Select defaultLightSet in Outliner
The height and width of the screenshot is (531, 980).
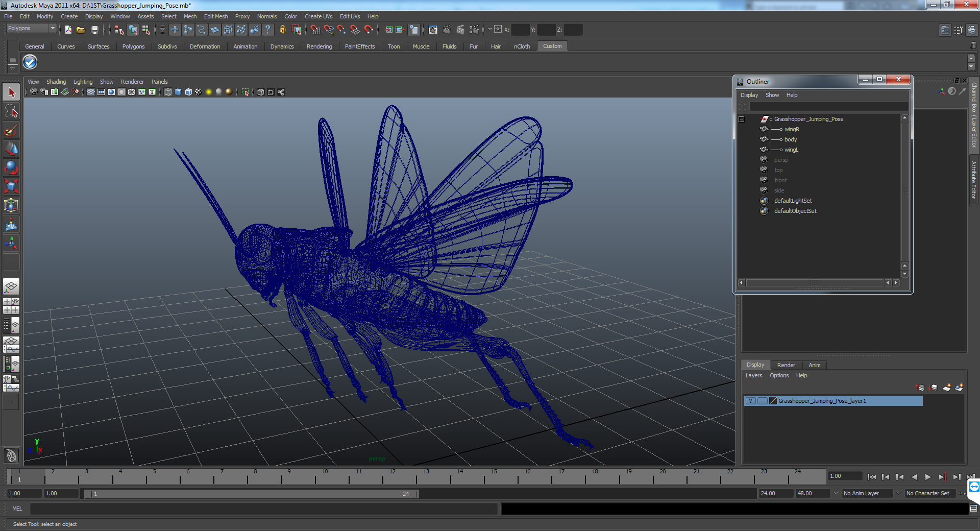[x=793, y=201]
